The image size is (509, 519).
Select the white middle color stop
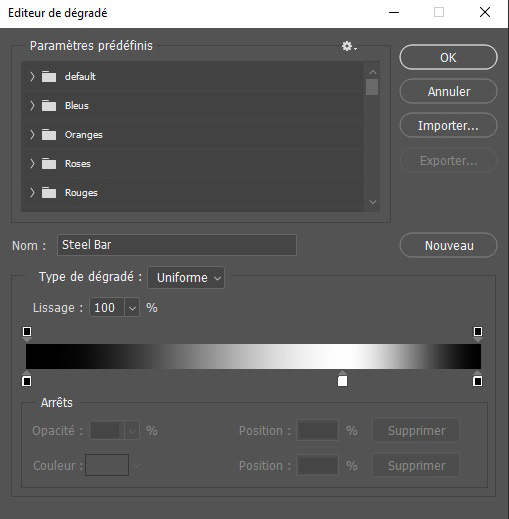(342, 379)
